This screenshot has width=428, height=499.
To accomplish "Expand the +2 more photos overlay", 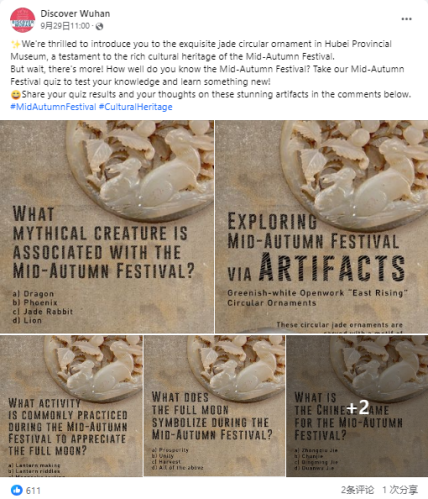I will [x=357, y=407].
